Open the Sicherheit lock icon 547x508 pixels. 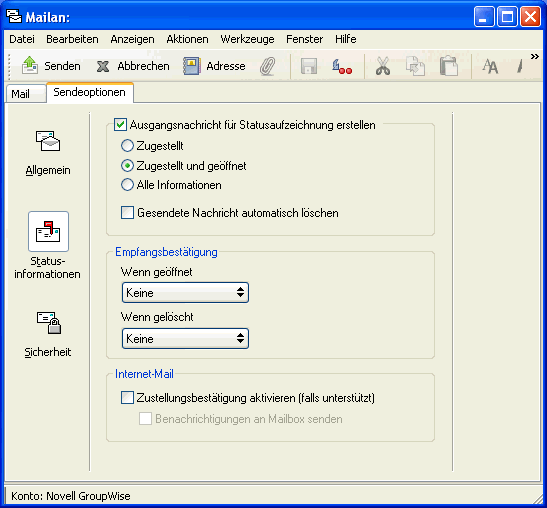(49, 323)
